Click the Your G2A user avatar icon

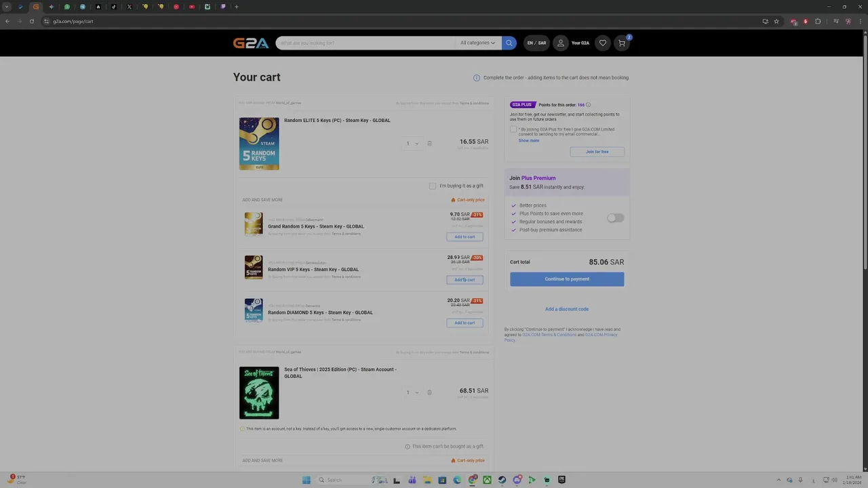pyautogui.click(x=560, y=43)
